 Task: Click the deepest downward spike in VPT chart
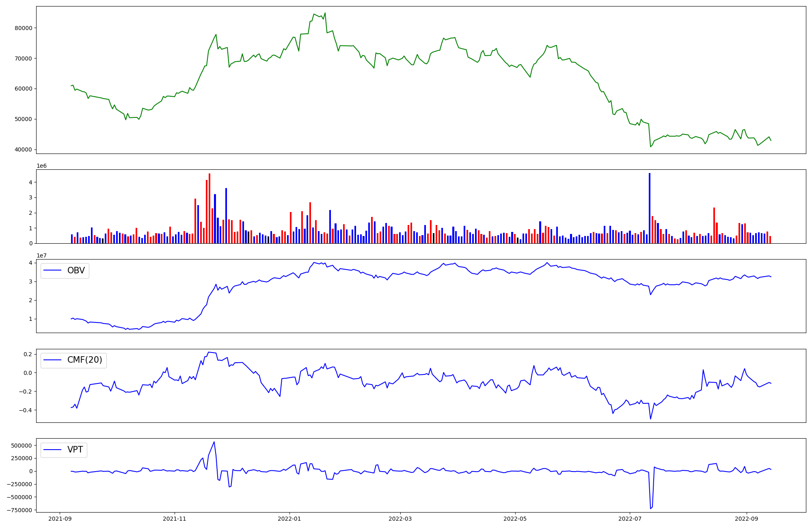[650, 508]
